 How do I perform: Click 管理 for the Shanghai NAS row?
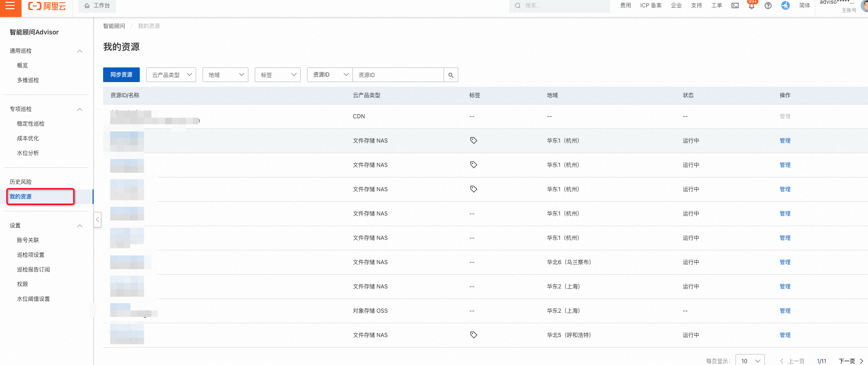[785, 287]
